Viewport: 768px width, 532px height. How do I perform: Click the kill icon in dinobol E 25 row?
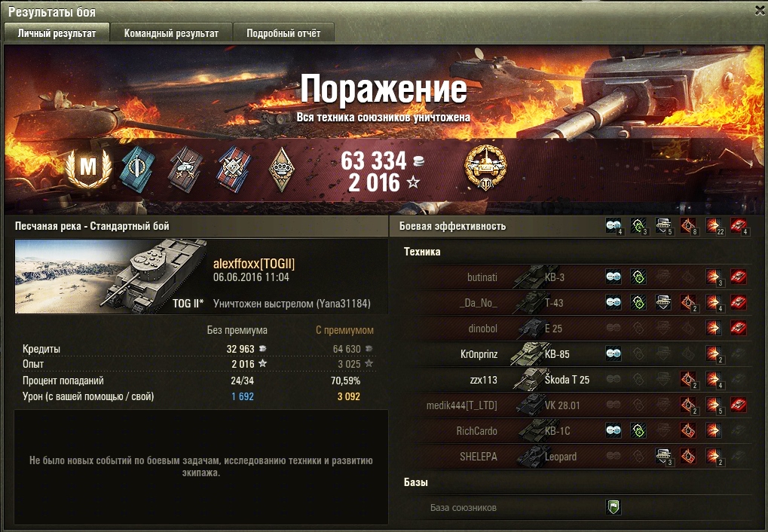[x=738, y=328]
